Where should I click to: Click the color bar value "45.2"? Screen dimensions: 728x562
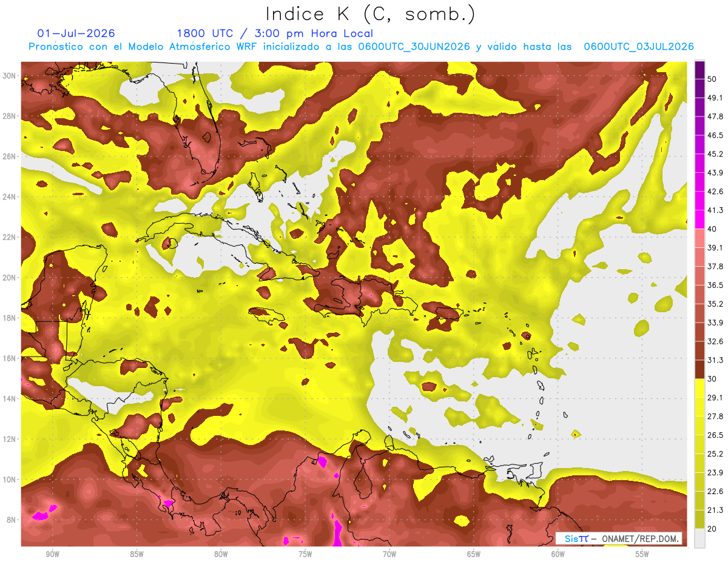[716, 155]
